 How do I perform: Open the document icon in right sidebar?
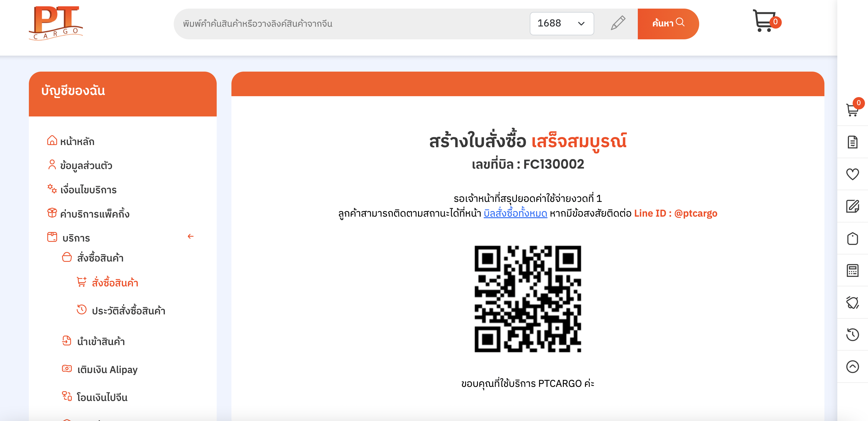[x=853, y=142]
